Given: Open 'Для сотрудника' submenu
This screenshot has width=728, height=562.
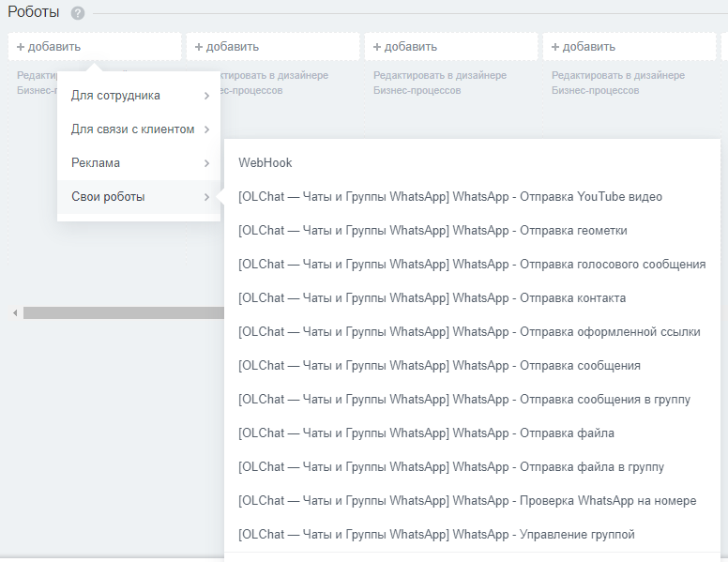Looking at the screenshot, I should point(139,96).
